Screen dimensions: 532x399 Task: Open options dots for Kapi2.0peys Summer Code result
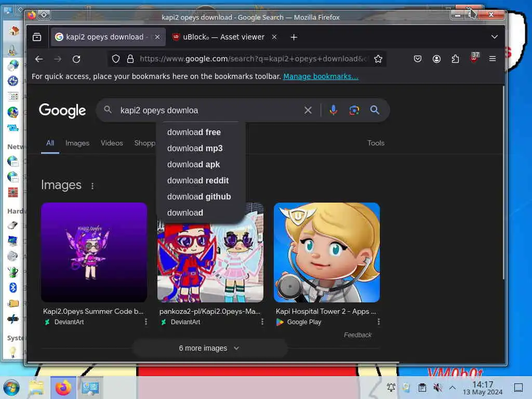(x=146, y=322)
